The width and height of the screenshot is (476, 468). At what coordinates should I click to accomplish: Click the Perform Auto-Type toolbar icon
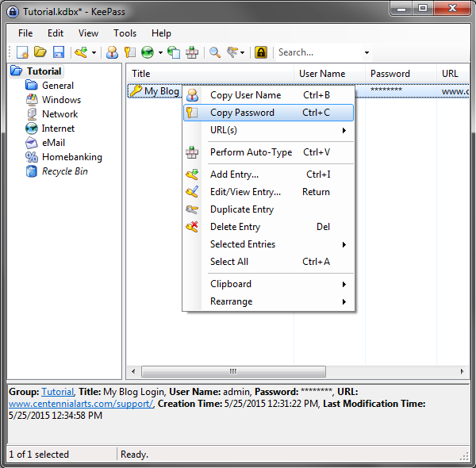[x=192, y=52]
